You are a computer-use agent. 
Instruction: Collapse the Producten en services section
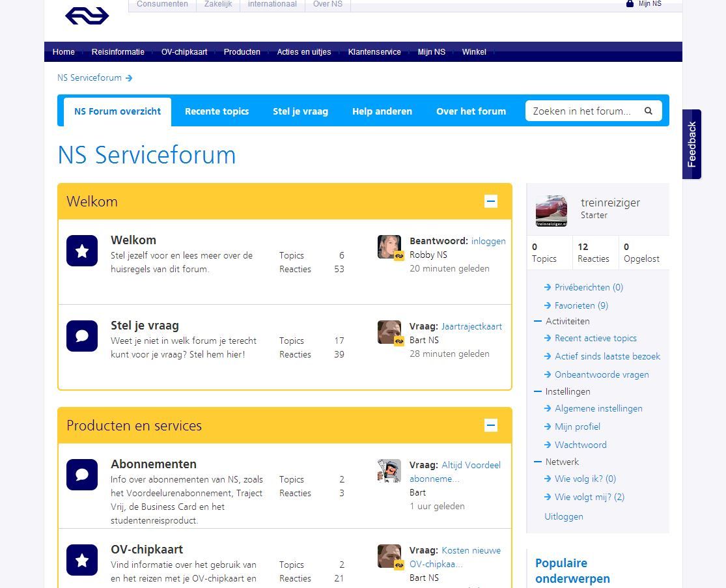tap(491, 425)
